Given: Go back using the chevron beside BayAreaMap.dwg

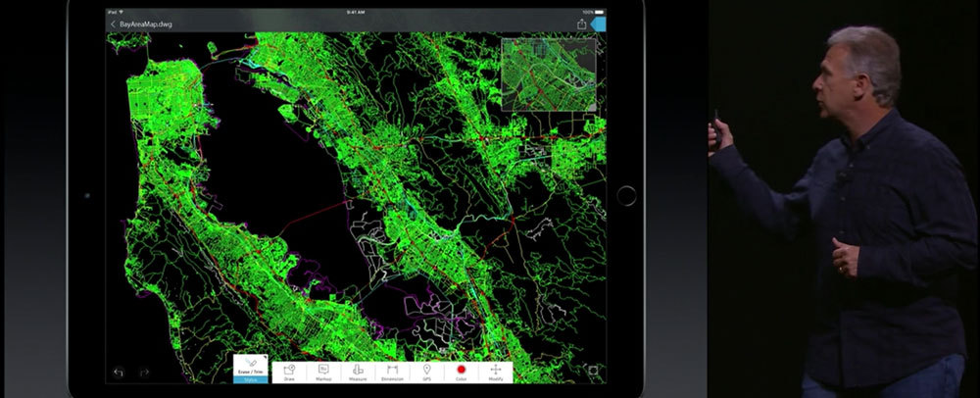Looking at the screenshot, I should pyautogui.click(x=113, y=25).
